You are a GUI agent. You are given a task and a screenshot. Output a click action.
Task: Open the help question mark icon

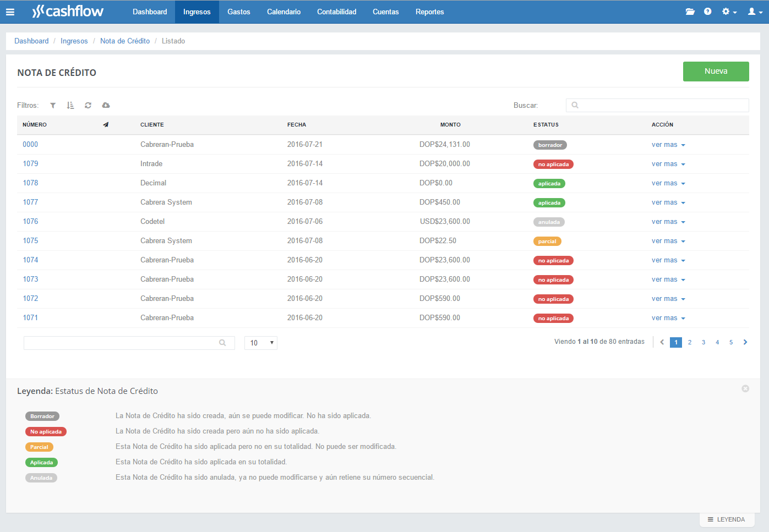707,12
